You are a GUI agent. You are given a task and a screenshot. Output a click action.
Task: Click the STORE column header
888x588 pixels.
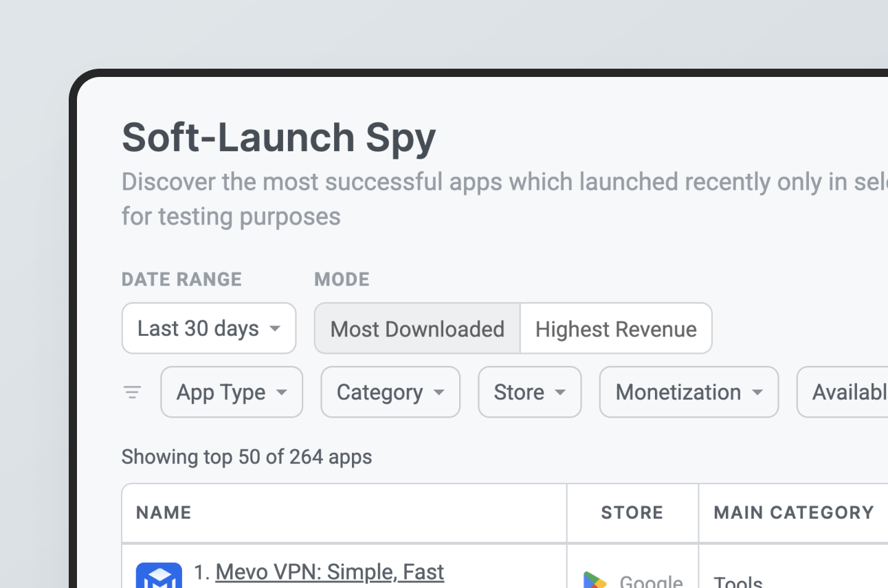coord(632,512)
